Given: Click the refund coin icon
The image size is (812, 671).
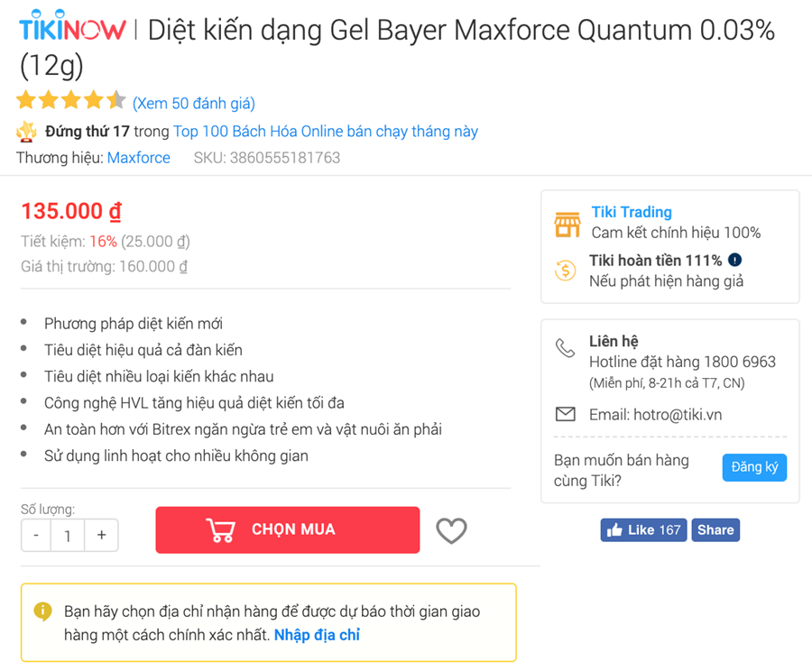Looking at the screenshot, I should 566,270.
